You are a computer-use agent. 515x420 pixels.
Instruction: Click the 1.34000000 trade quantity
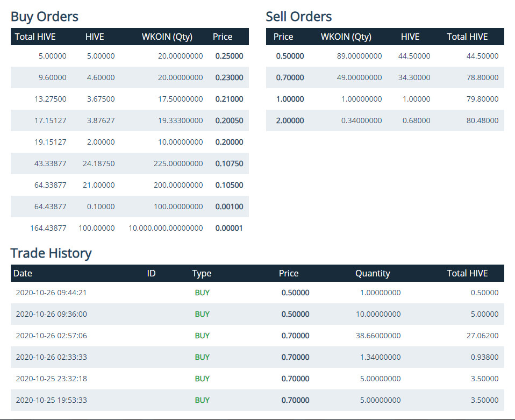(x=381, y=357)
